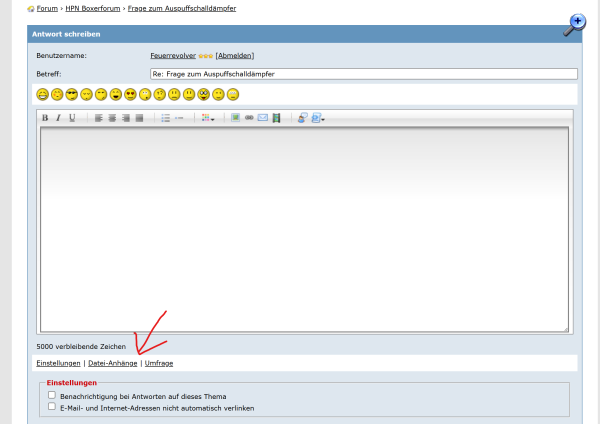
Task: Insert the teeth-grimace smiley
Action: coord(233,95)
